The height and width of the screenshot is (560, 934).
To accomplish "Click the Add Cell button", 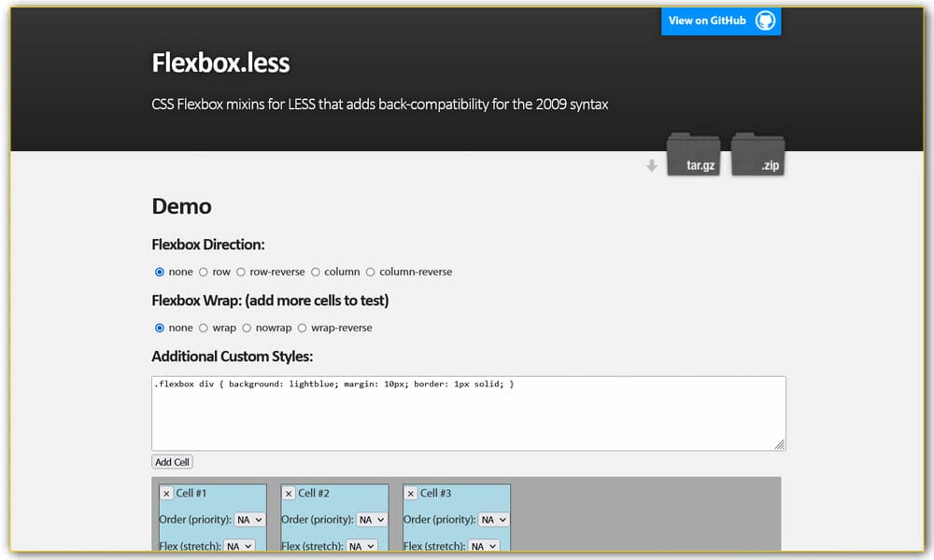I will click(171, 461).
